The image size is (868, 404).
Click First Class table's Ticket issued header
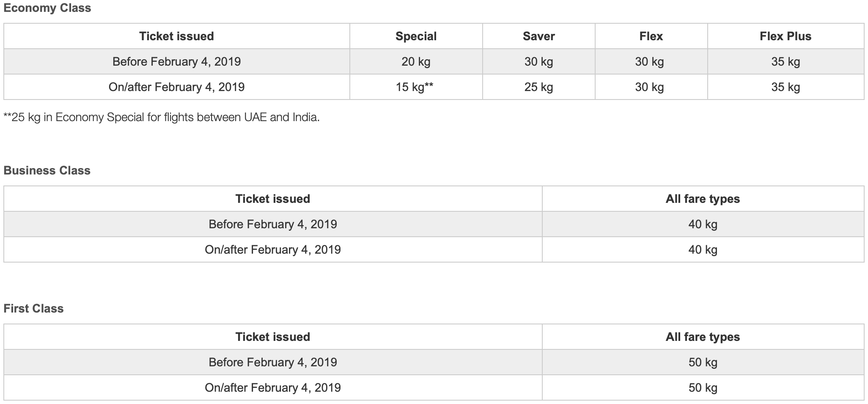point(273,337)
